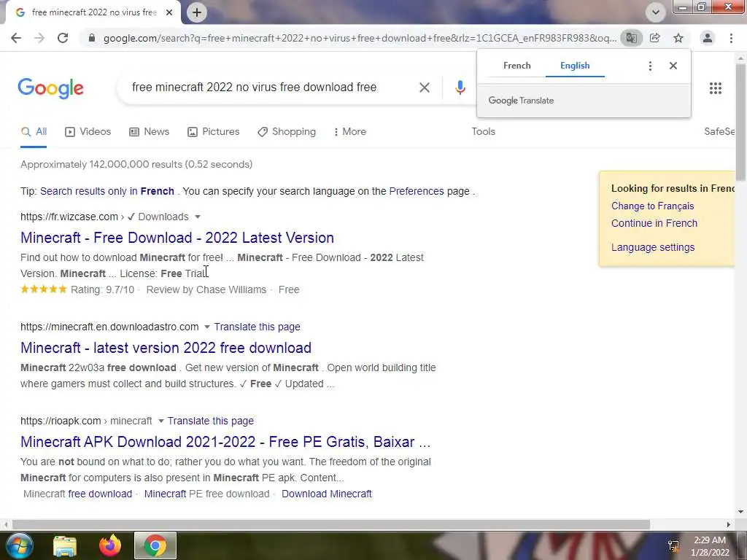The height and width of the screenshot is (560, 747).
Task: Follow 'Minecraft free download' sublink
Action: 77,494
